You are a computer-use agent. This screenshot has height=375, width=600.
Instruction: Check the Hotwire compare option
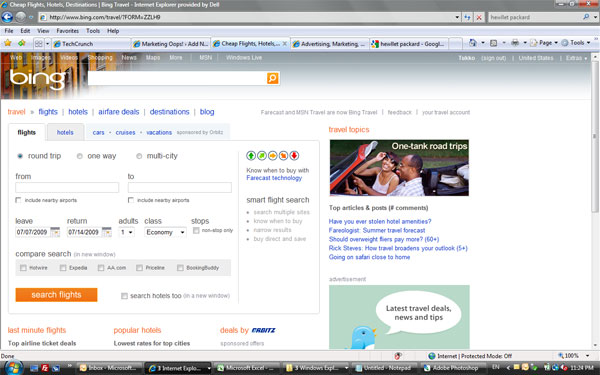click(23, 267)
